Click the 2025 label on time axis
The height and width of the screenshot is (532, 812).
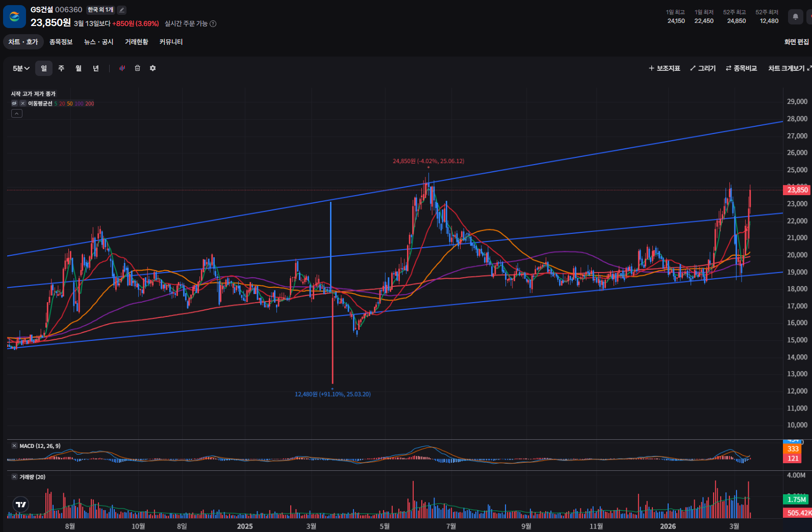tap(245, 526)
